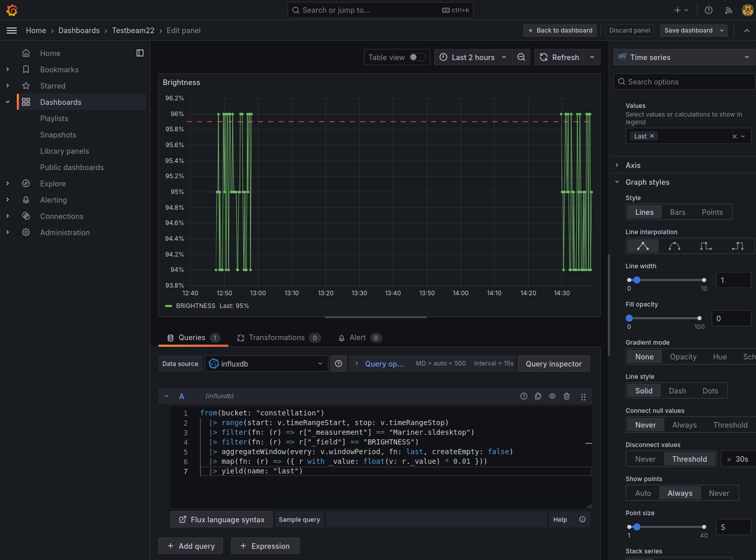Set line style to Dash

[677, 391]
